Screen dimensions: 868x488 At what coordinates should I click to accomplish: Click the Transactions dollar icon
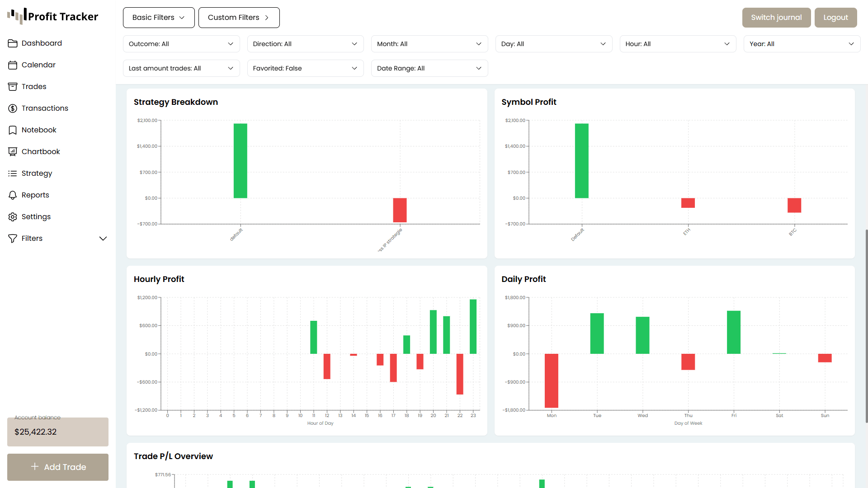tap(13, 108)
